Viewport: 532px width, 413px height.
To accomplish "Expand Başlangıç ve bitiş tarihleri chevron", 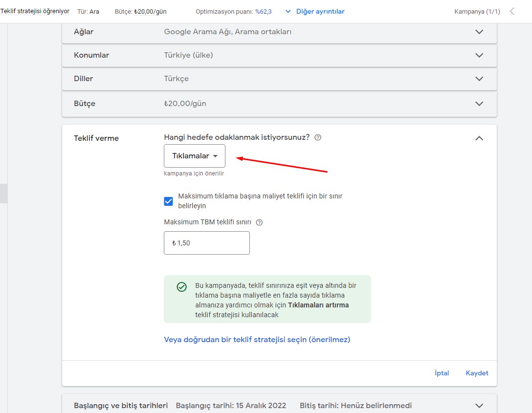I will (479, 406).
